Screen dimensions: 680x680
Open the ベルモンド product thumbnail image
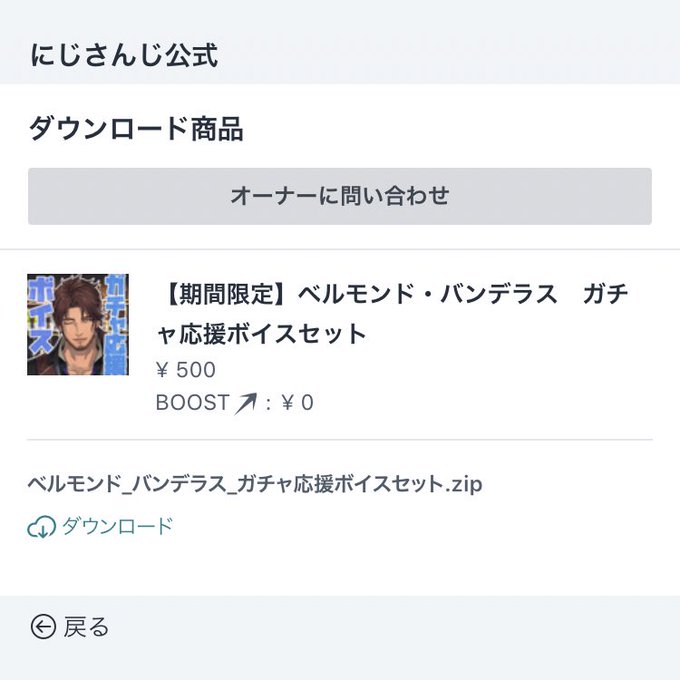[x=78, y=324]
